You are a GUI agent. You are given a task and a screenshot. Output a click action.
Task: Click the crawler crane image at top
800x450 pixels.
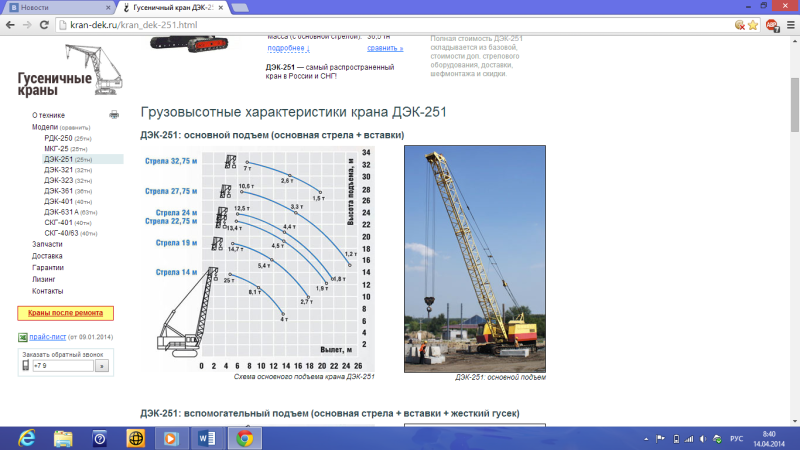point(189,44)
